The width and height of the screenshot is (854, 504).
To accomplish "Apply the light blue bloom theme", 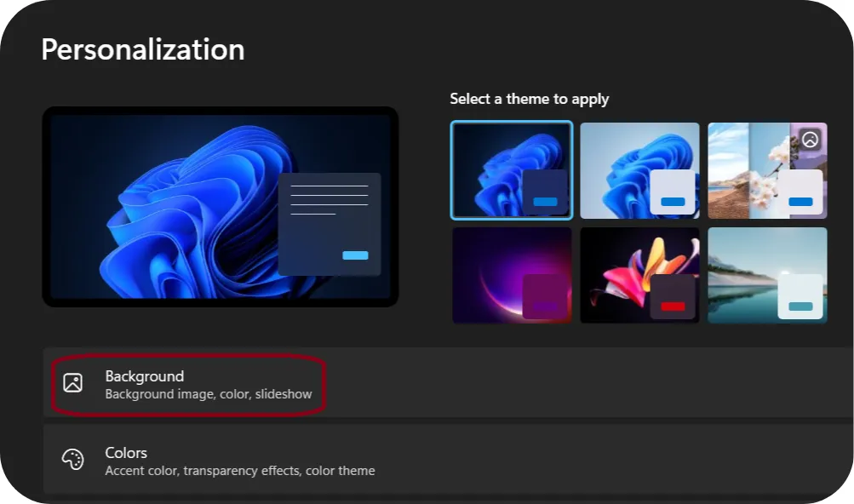I will tap(639, 170).
